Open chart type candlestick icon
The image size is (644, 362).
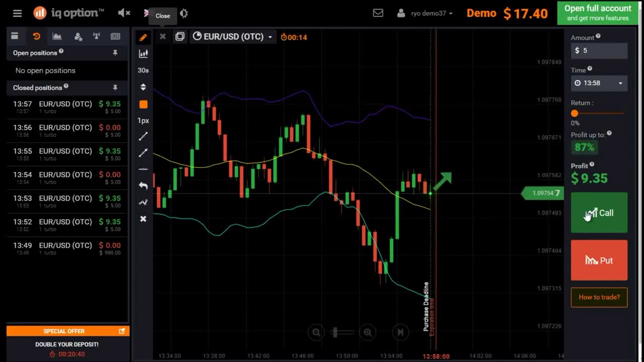tap(143, 53)
